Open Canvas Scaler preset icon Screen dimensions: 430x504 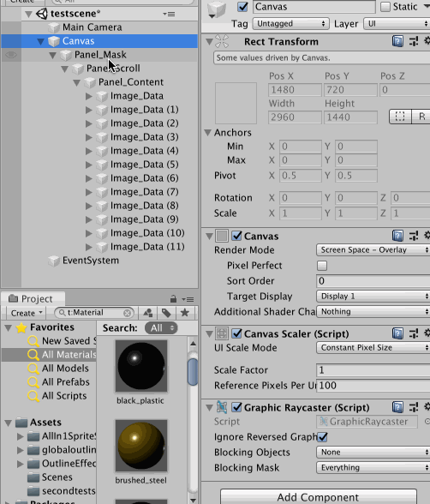(x=414, y=333)
